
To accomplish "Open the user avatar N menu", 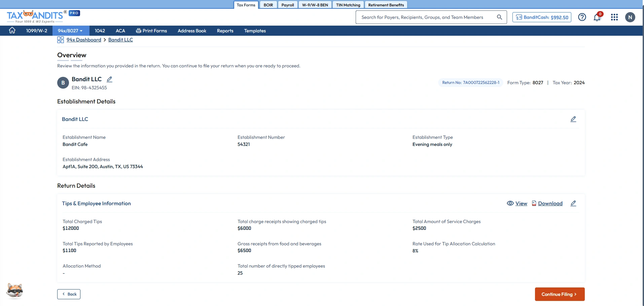I will coord(630,17).
